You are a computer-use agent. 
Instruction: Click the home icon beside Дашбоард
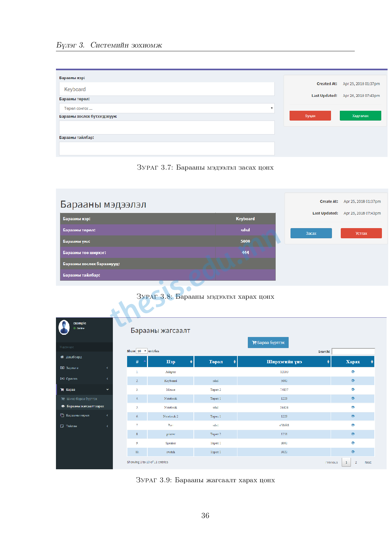pos(62,357)
